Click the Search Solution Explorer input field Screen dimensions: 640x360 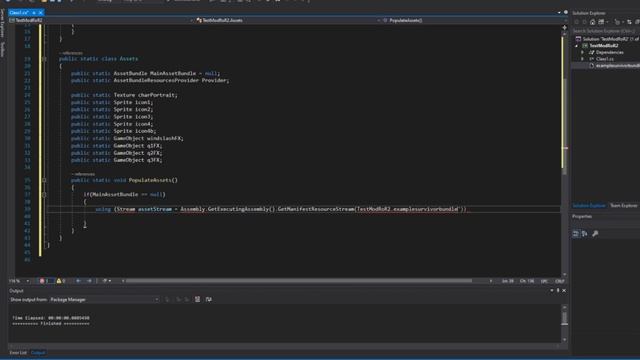tap(606, 31)
